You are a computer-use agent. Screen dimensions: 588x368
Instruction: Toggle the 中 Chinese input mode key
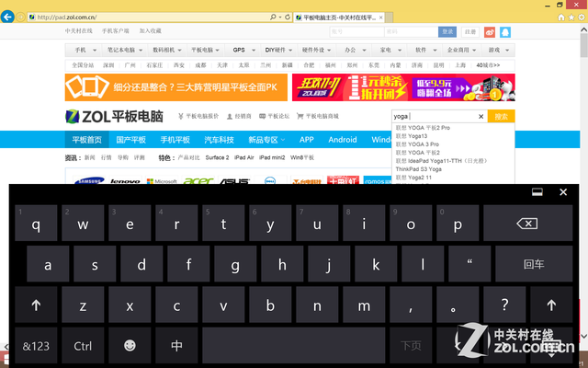(176, 346)
